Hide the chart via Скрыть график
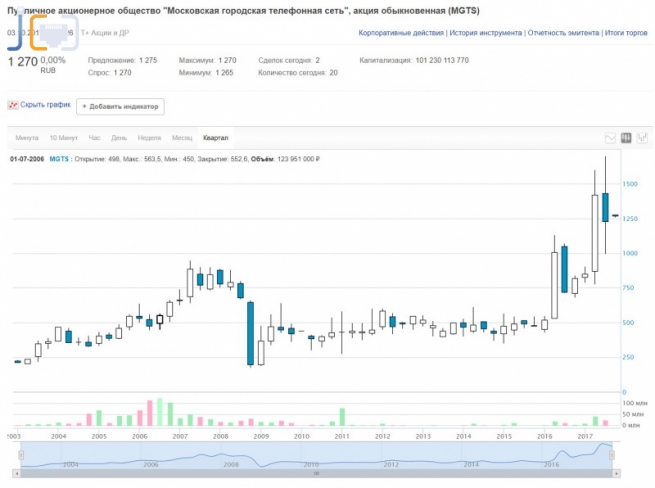This screenshot has width=655, height=488. 45,105
